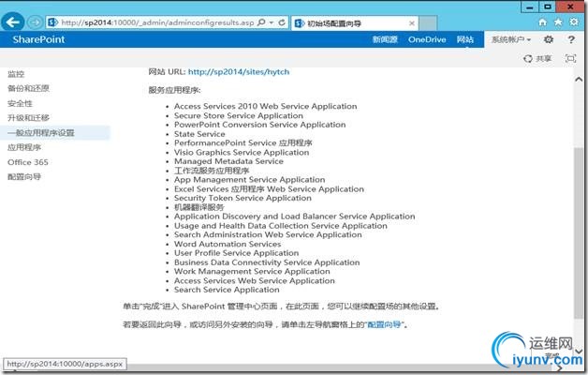Open 备份和还原 in the left navigation

(28, 88)
